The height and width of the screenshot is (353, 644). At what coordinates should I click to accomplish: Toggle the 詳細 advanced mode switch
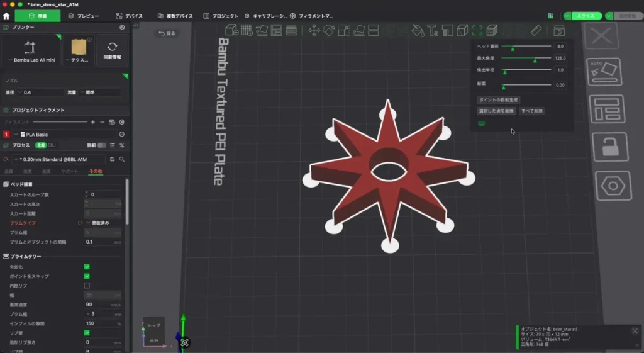point(101,145)
